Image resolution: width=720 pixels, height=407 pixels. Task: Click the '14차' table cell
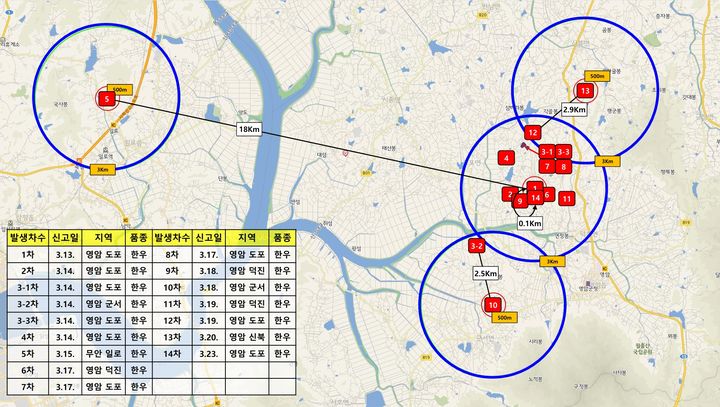[172, 354]
